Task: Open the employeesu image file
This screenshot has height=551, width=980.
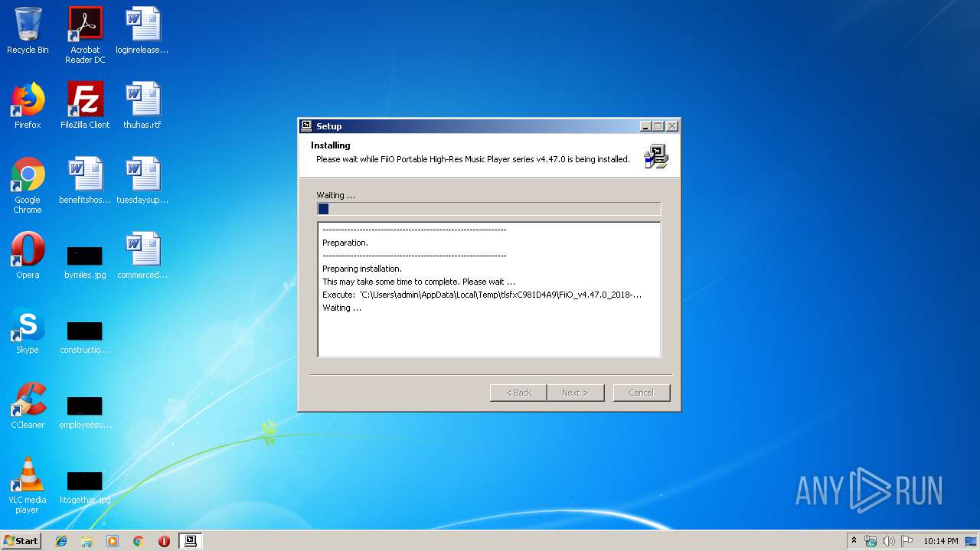Action: 85,411
